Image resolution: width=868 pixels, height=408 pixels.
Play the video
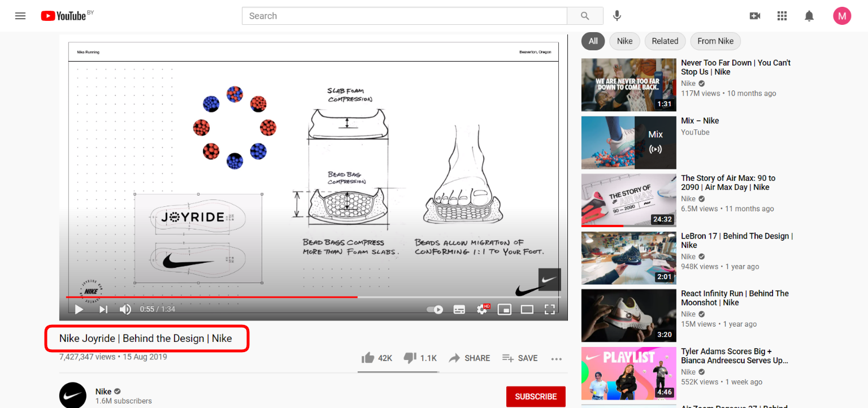[x=79, y=309]
